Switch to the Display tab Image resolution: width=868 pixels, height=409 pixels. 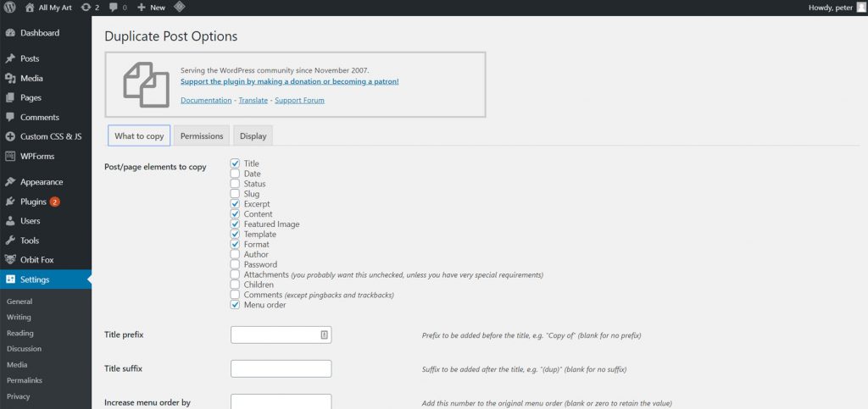(x=253, y=136)
